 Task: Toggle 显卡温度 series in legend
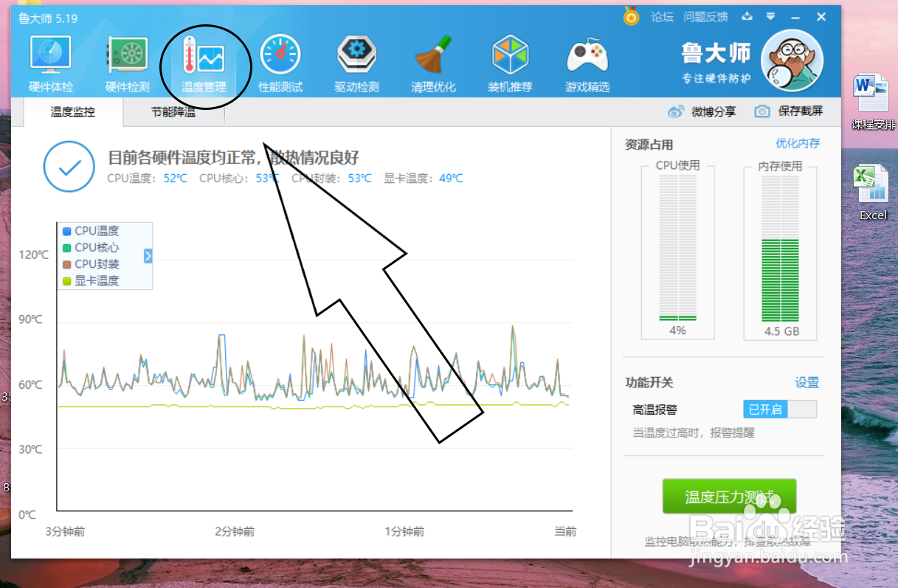pos(91,280)
